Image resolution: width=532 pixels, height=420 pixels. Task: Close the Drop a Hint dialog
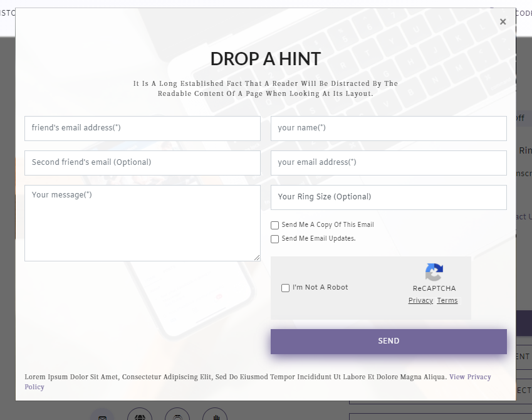[503, 22]
